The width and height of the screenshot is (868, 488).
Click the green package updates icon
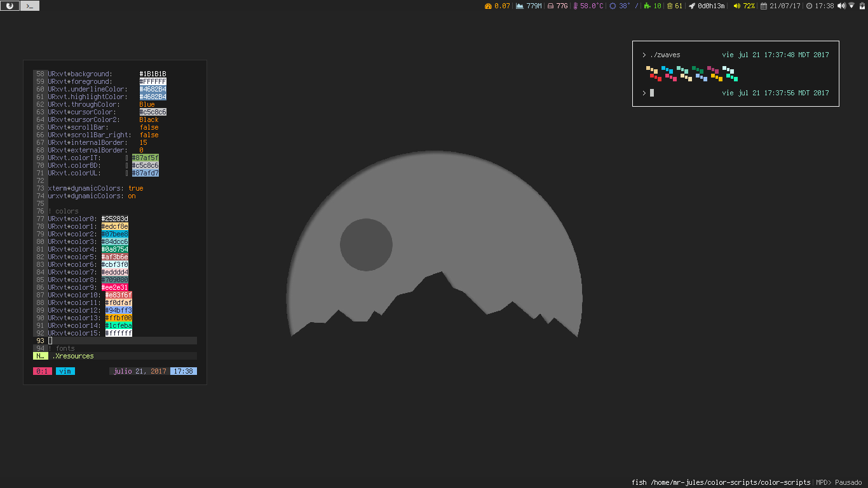click(x=647, y=6)
